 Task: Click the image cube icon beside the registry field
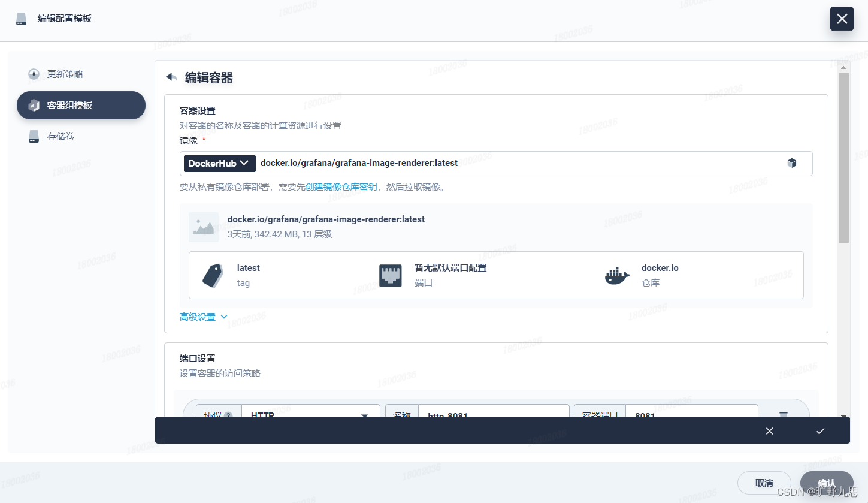pos(792,162)
